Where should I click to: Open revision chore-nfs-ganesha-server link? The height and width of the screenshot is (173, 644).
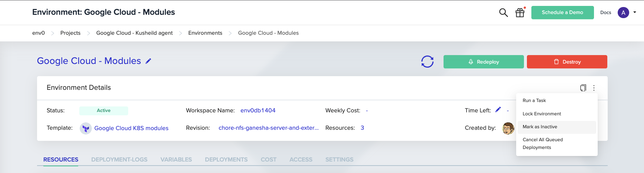[x=269, y=128]
